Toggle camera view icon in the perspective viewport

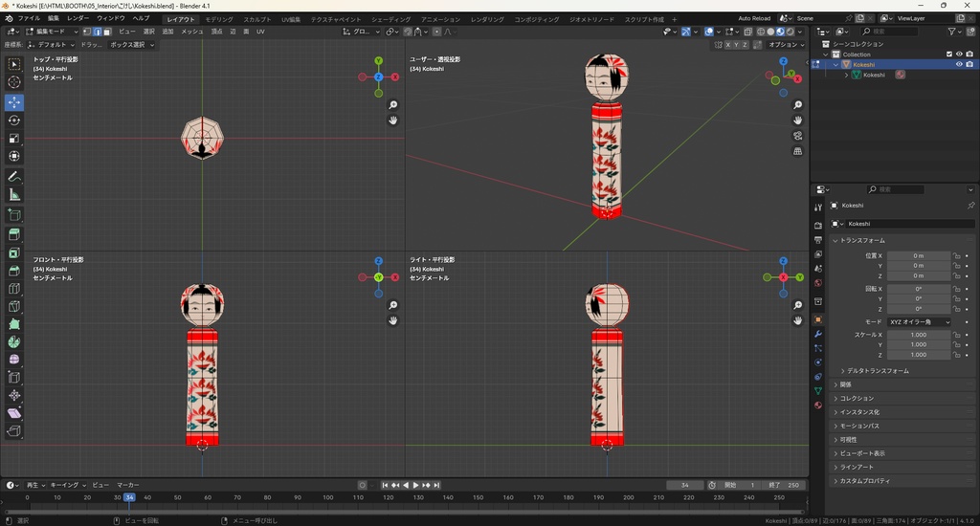point(798,136)
